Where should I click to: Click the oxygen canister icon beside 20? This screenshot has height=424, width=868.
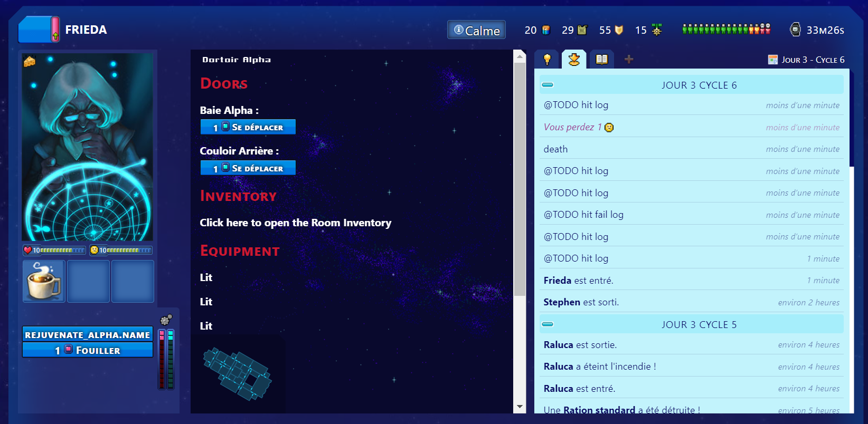tap(546, 30)
